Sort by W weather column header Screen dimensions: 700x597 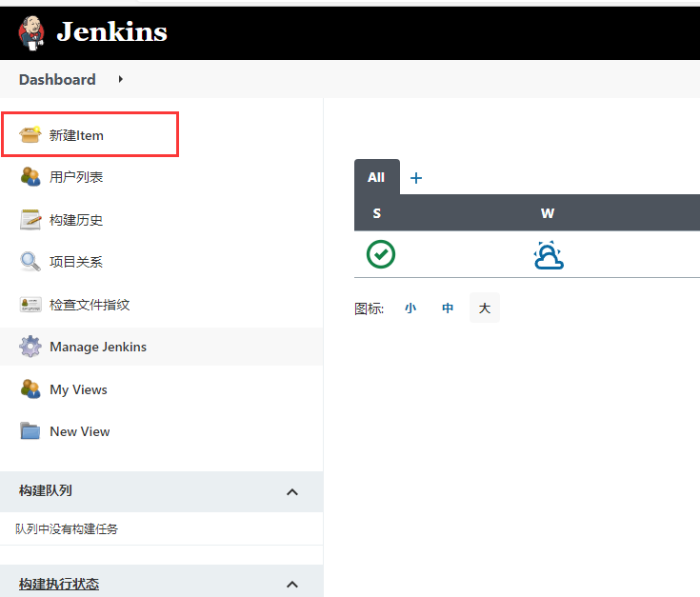pyautogui.click(x=548, y=213)
